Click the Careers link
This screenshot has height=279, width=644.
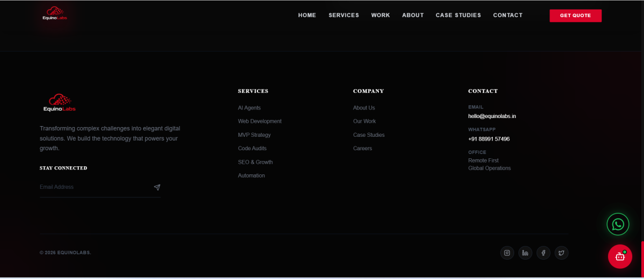pos(362,149)
